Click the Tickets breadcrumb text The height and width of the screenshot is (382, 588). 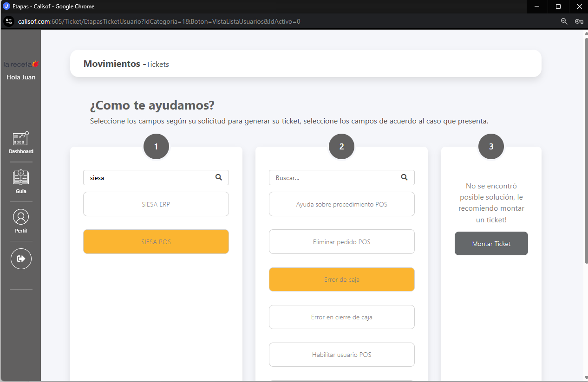coord(158,65)
